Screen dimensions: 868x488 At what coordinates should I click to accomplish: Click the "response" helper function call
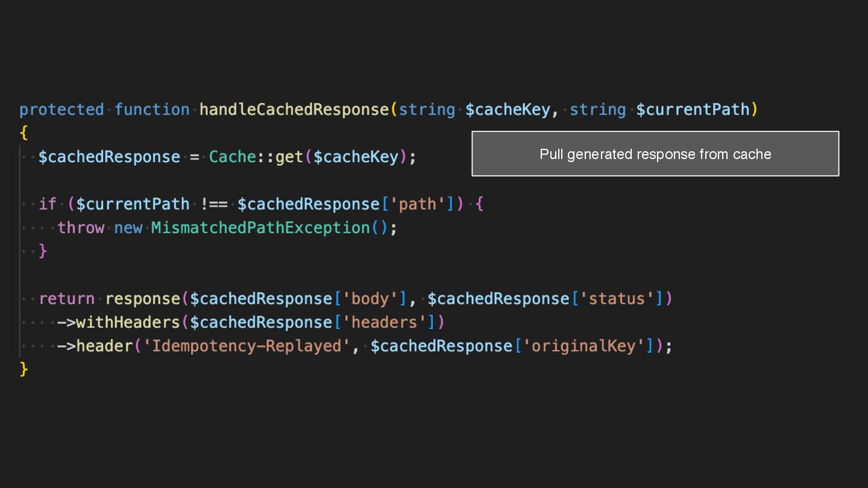[142, 299]
